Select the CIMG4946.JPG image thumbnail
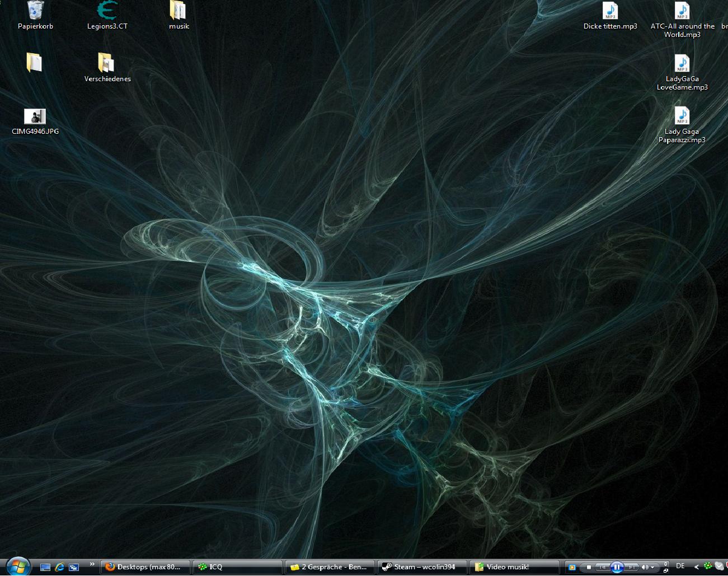The height and width of the screenshot is (576, 728). point(35,116)
